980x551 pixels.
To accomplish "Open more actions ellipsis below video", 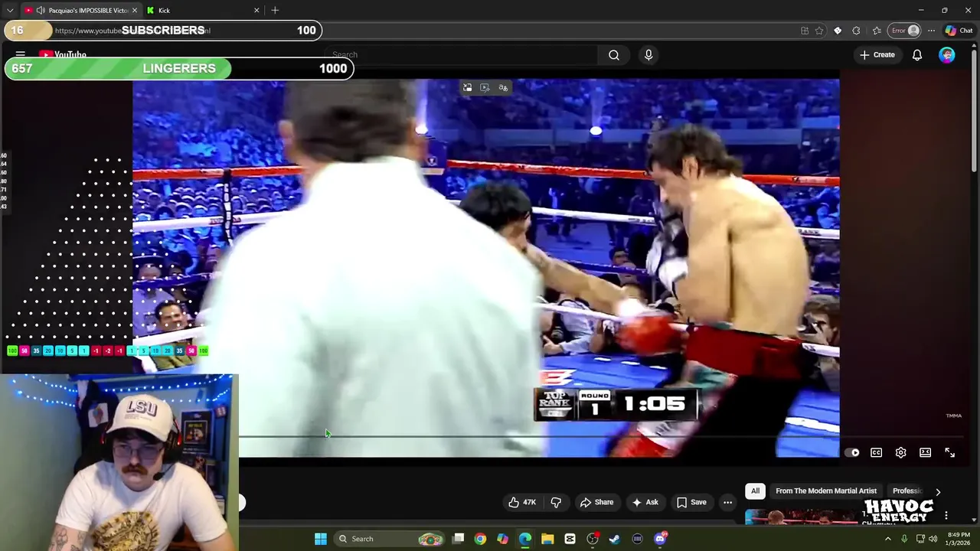I will pos(727,502).
